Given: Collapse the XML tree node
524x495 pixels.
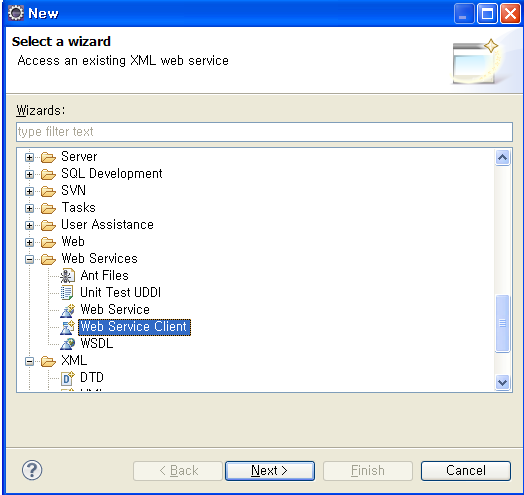Looking at the screenshot, I should (29, 361).
